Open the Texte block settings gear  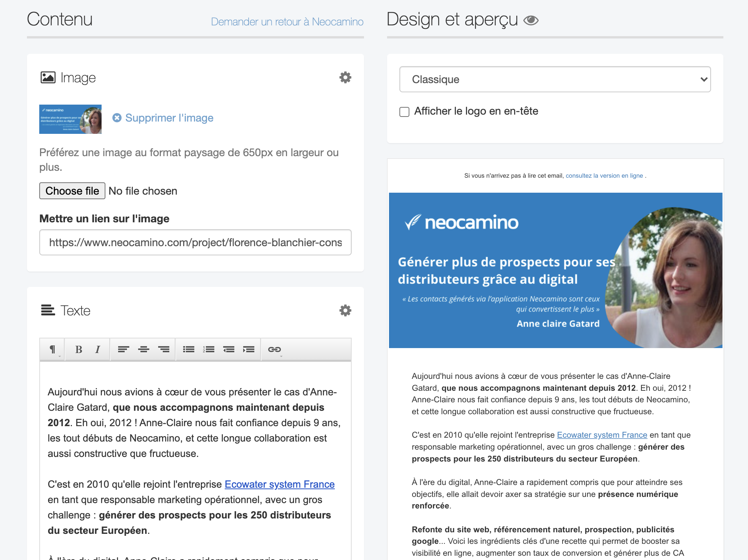[x=345, y=310]
